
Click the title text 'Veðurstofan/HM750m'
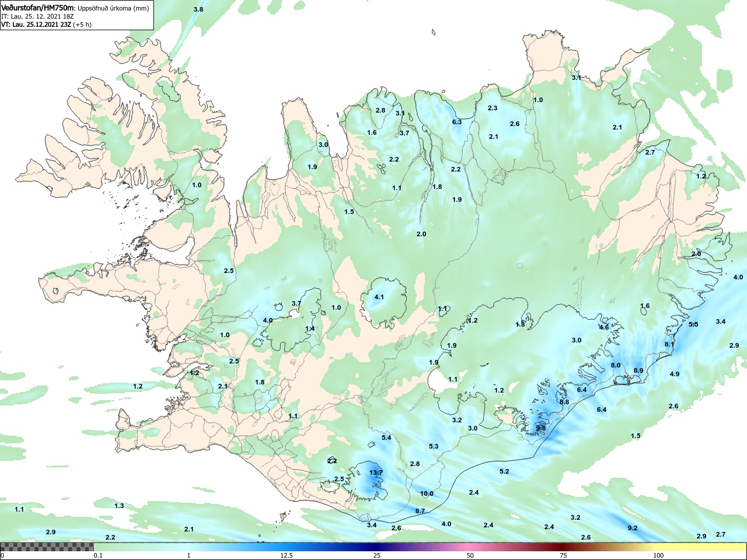[38, 8]
